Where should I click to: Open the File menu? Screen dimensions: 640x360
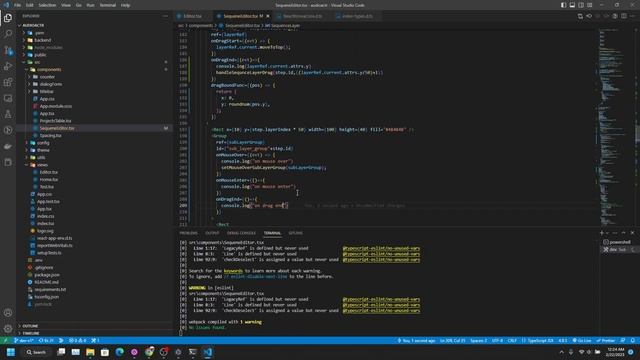tap(18, 5)
